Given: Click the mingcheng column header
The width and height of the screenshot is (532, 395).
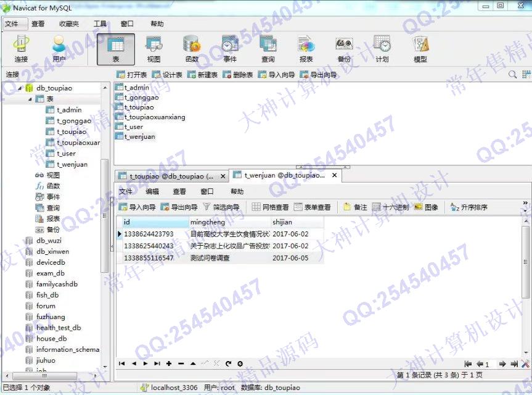Looking at the screenshot, I should tap(230, 222).
